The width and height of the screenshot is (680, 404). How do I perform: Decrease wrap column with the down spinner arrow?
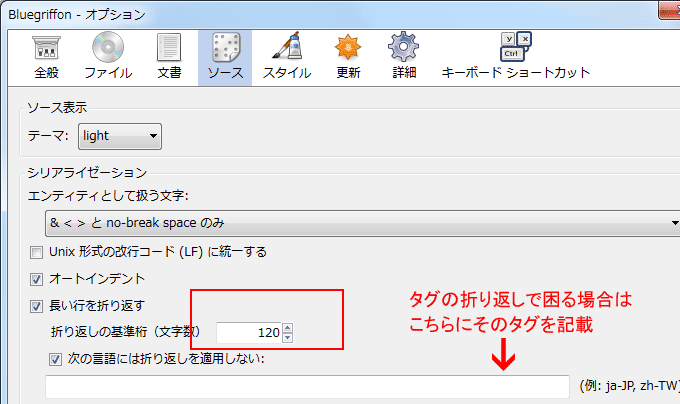288,338
